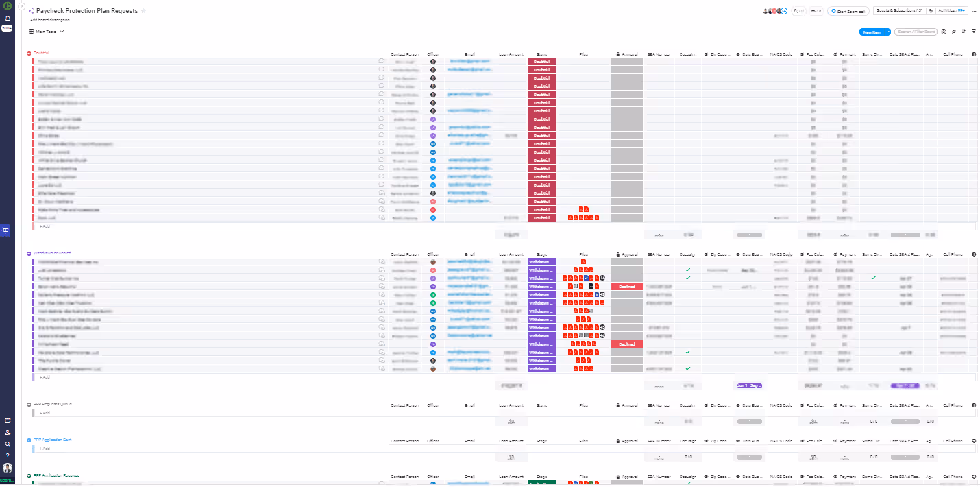Collapse the Doubtful group
980x487 pixels.
click(29, 54)
